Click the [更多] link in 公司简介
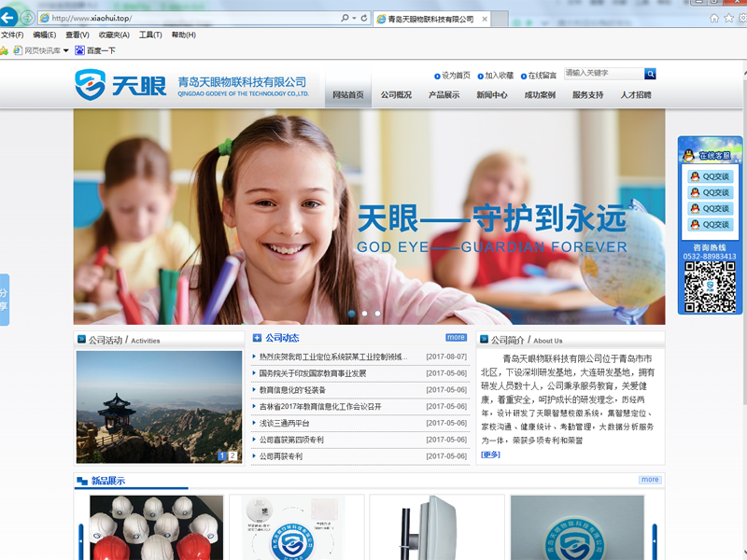Viewport: 747px width, 560px height. [491, 455]
